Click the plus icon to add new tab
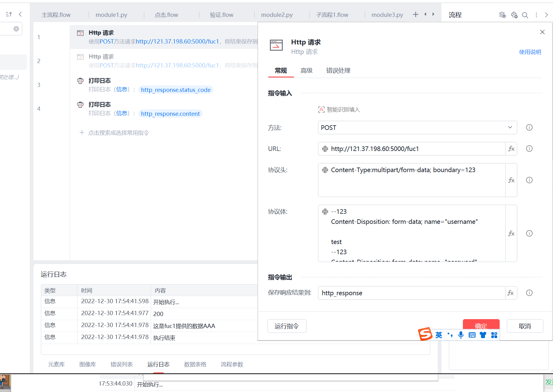 click(x=415, y=14)
